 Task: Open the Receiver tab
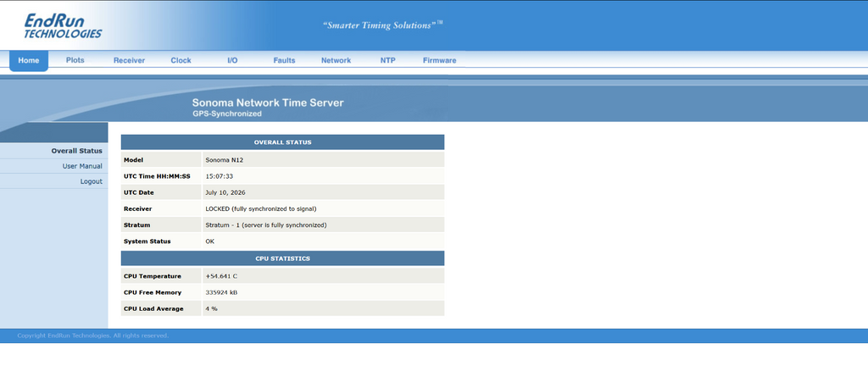(x=129, y=61)
